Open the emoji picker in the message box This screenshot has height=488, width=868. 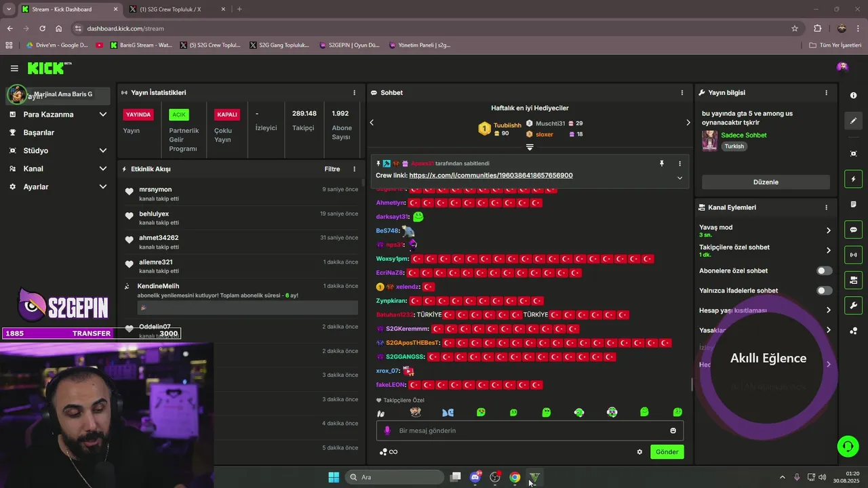[673, 430]
